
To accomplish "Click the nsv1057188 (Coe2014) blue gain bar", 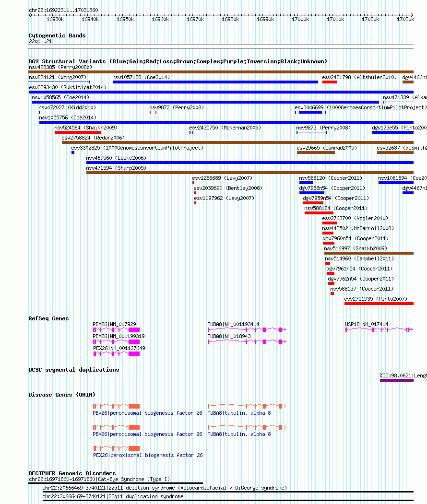I will coord(215,82).
